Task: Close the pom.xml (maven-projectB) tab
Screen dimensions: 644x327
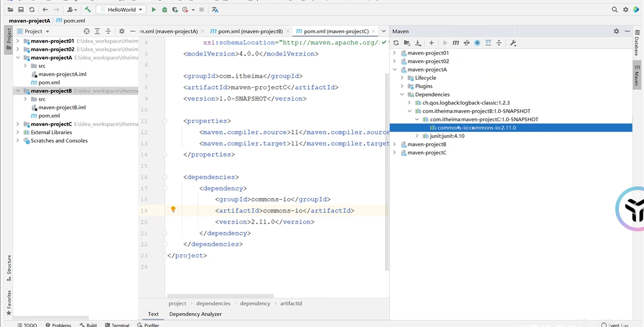Action: (x=287, y=31)
